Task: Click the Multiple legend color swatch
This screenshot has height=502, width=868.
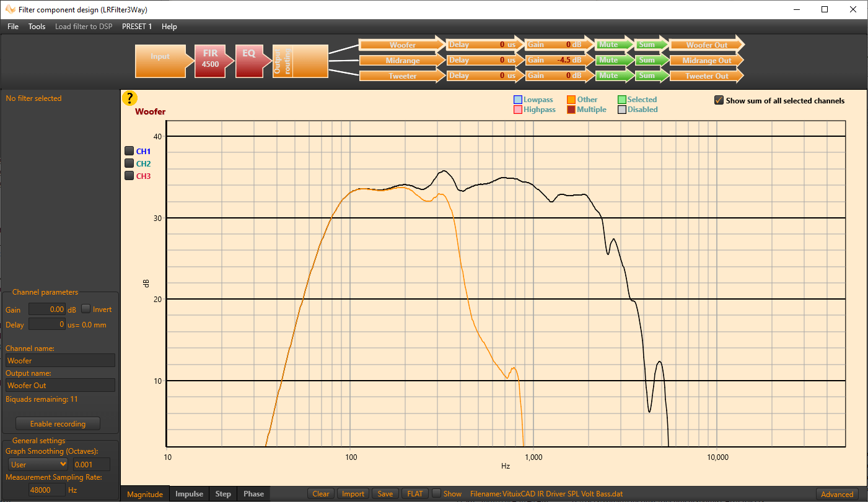Action: (571, 110)
